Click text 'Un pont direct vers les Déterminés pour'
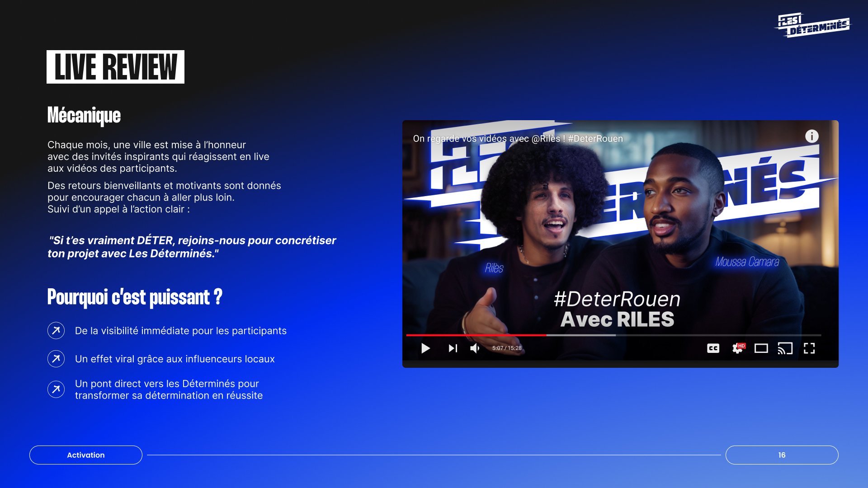 (x=167, y=384)
